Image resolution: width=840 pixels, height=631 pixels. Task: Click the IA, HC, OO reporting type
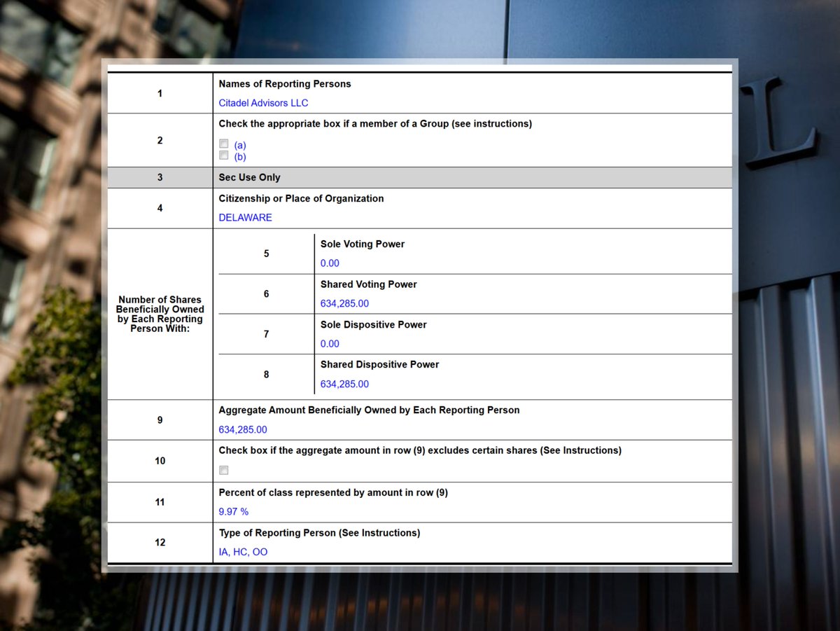tap(243, 552)
